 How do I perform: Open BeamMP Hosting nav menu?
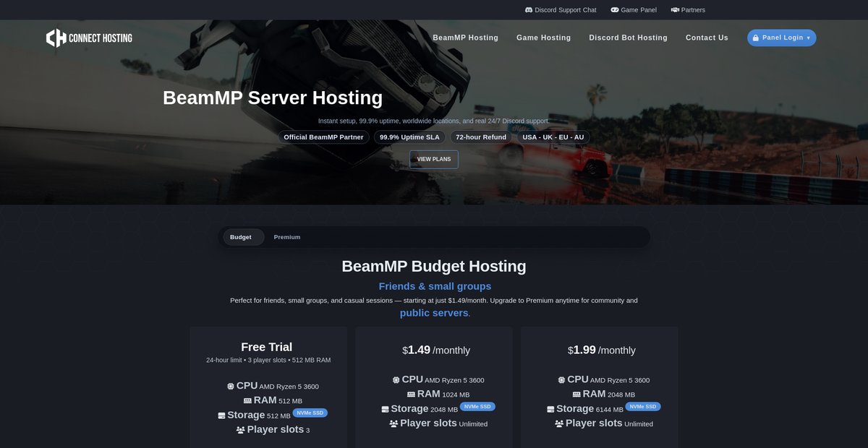(x=465, y=38)
